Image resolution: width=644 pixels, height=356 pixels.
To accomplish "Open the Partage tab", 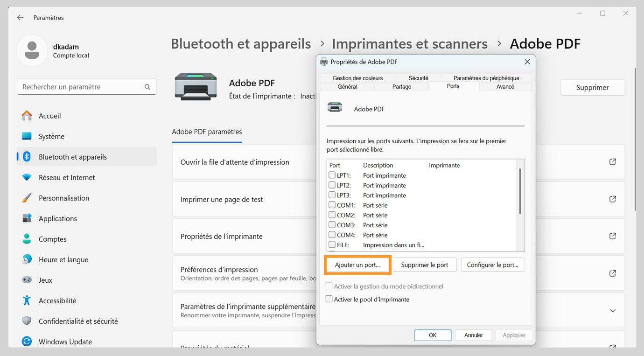I will [401, 86].
